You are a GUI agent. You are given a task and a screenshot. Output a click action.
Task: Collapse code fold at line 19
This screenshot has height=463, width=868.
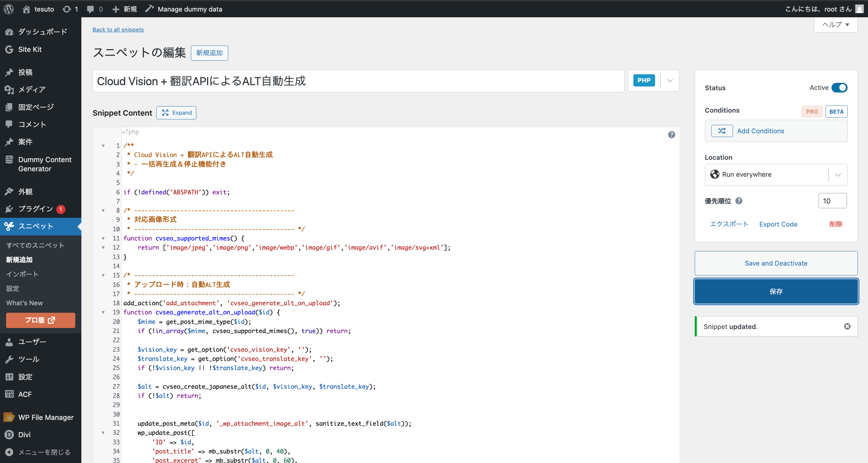(x=103, y=312)
